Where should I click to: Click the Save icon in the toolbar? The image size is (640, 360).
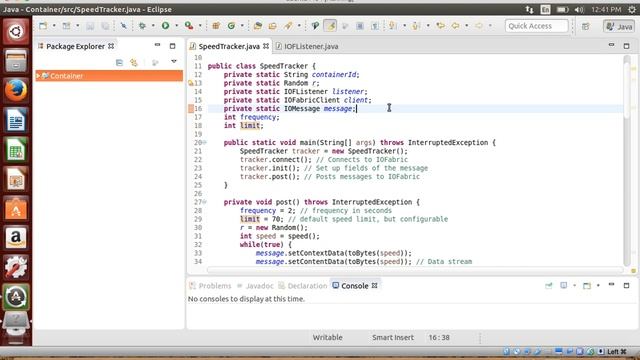click(x=90, y=26)
